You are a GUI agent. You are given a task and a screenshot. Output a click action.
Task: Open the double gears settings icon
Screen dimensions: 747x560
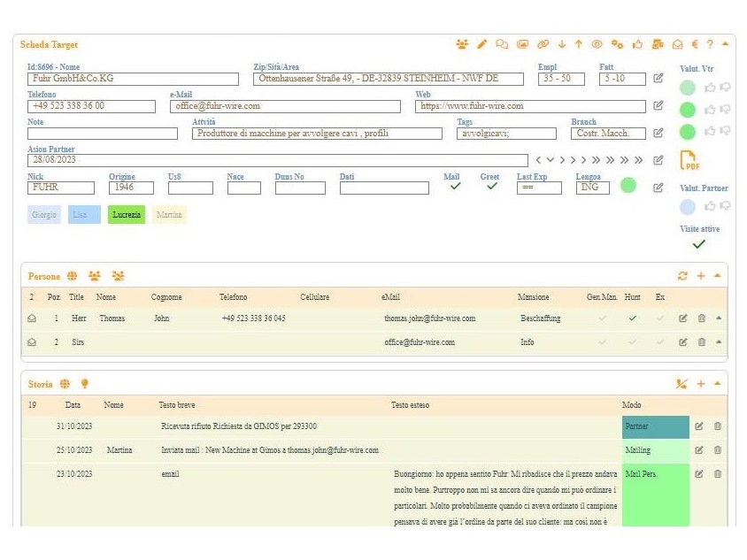[x=618, y=44]
